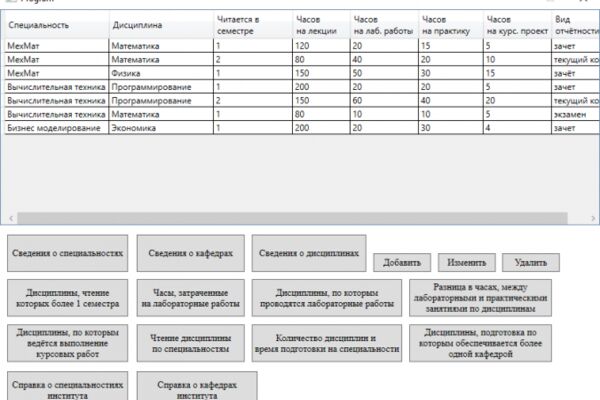Show Дисциплины, по которым проводятся лабораторные работы
Screen dimensions: 600x400
pyautogui.click(x=327, y=298)
